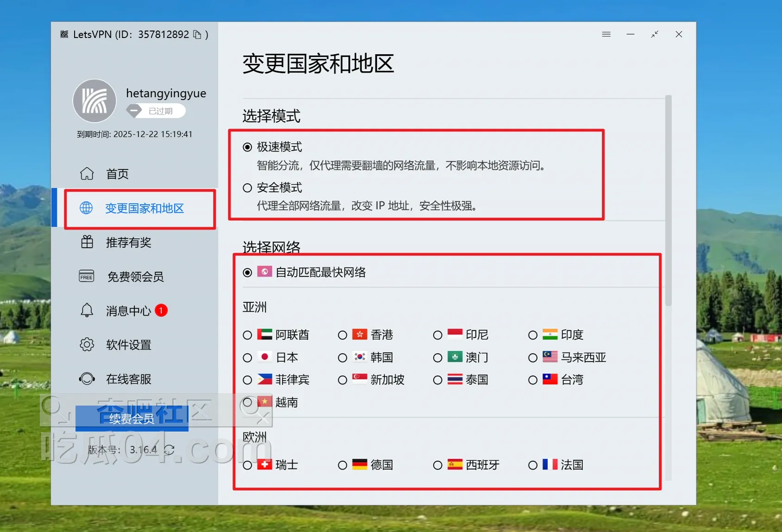Click the 续费会员 renew button

coord(132,419)
